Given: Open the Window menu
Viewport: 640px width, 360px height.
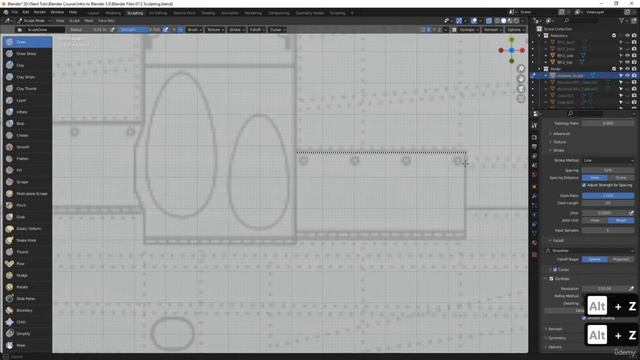Looking at the screenshot, I should [57, 12].
